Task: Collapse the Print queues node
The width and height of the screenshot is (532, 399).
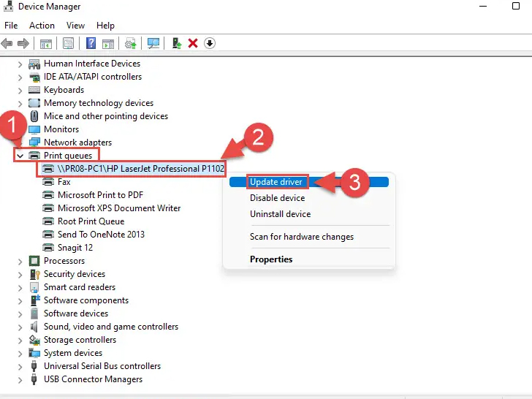Action: coord(20,156)
